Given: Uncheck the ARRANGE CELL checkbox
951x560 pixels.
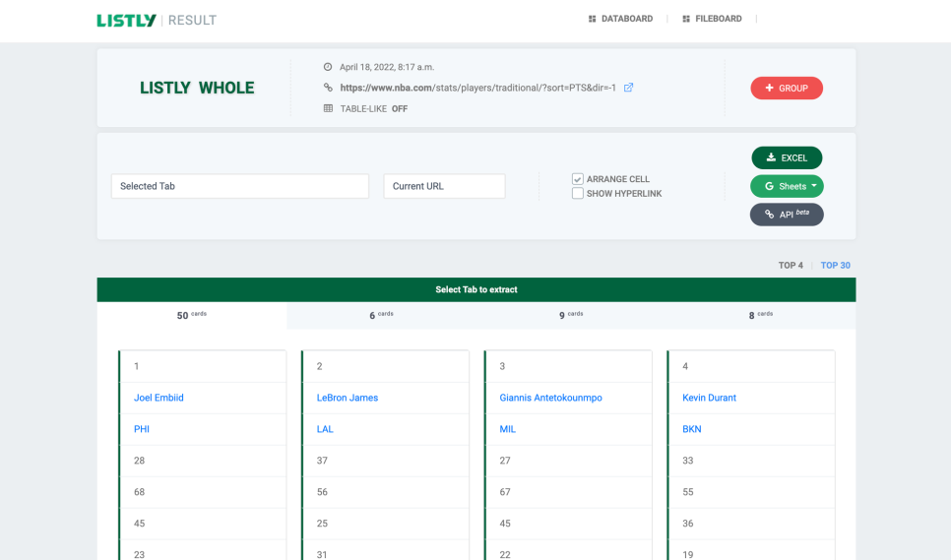Looking at the screenshot, I should tap(577, 179).
